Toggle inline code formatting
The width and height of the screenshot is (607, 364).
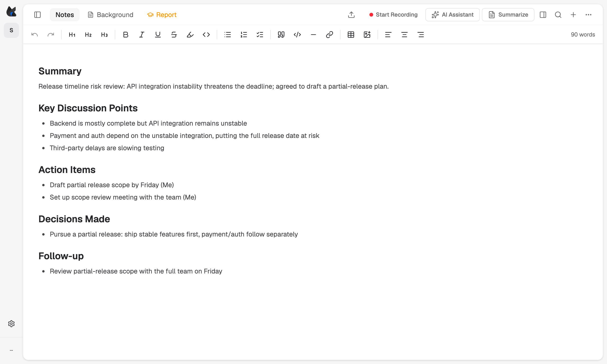(206, 35)
